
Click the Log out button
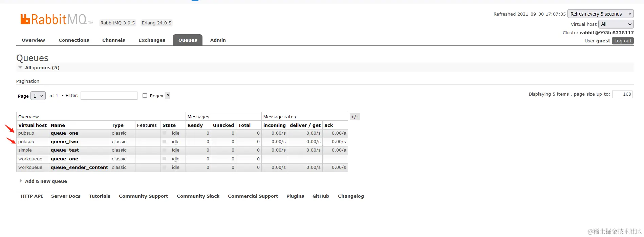(x=623, y=41)
